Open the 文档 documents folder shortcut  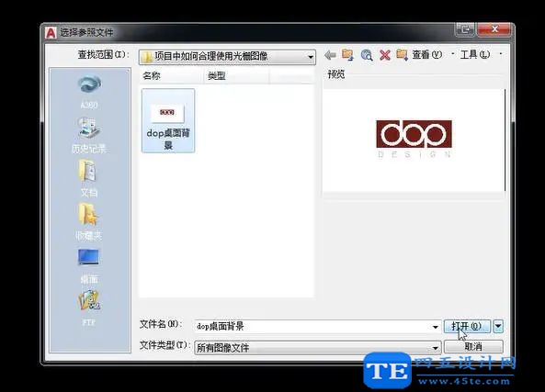(x=89, y=178)
